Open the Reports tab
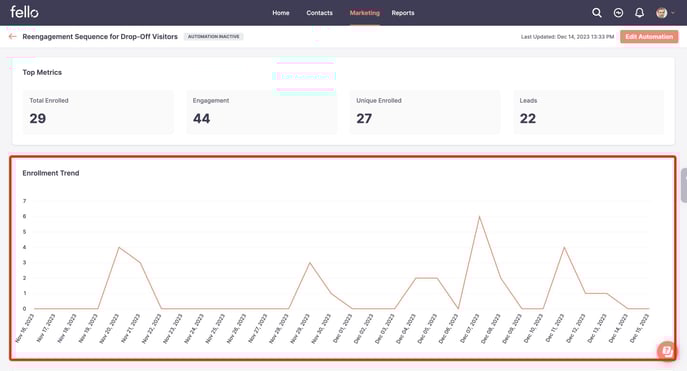Image resolution: width=687 pixels, height=371 pixels. pos(403,13)
